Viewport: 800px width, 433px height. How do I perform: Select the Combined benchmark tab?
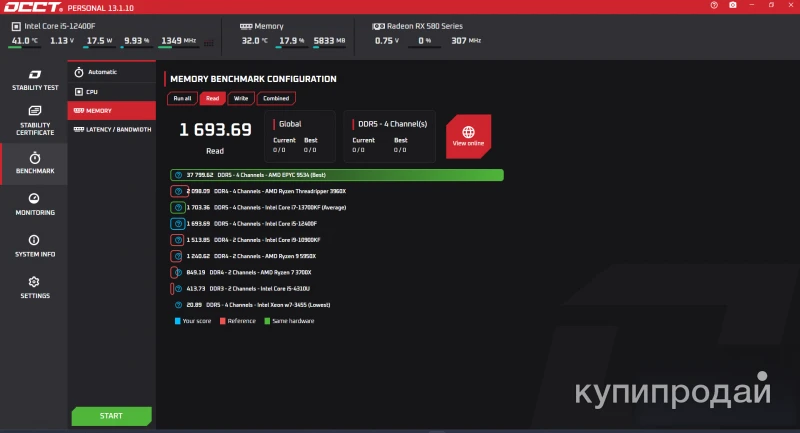tap(276, 98)
